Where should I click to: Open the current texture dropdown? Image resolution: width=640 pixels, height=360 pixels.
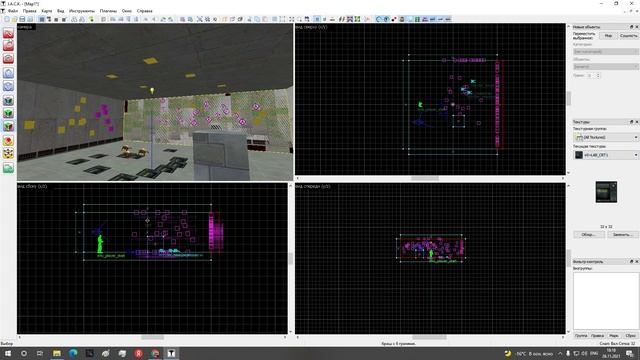(x=606, y=155)
